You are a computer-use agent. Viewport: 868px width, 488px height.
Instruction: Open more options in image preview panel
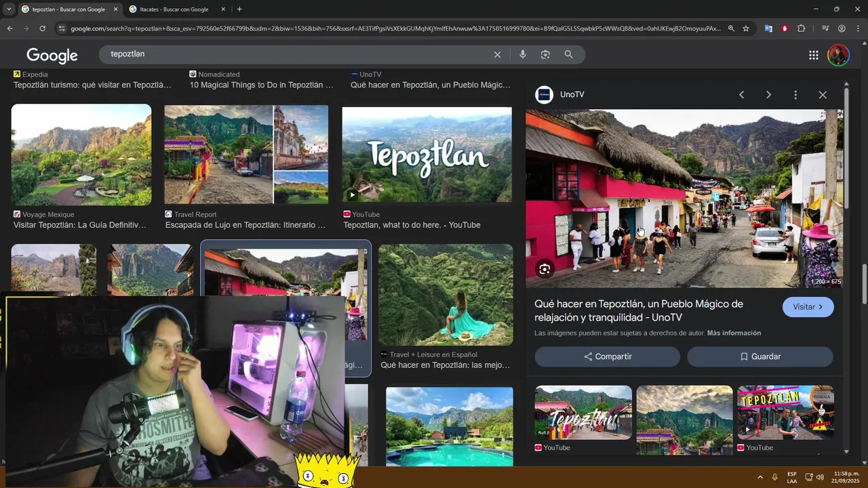pos(795,95)
